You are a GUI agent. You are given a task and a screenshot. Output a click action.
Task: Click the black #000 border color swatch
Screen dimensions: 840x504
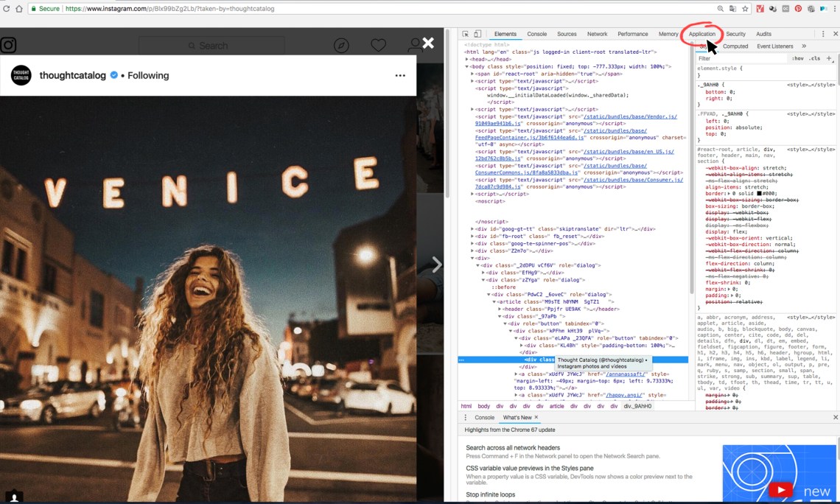[x=759, y=193]
